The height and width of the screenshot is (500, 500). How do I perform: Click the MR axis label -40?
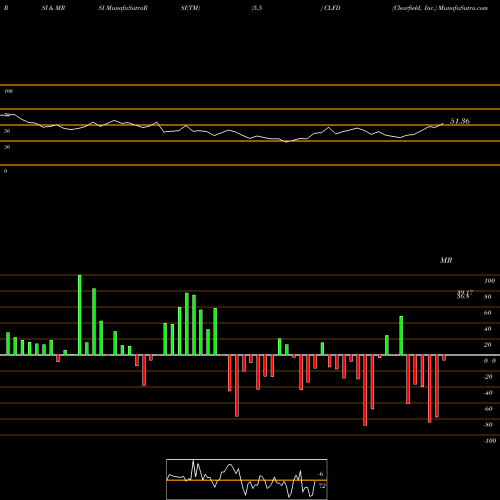click(x=488, y=393)
